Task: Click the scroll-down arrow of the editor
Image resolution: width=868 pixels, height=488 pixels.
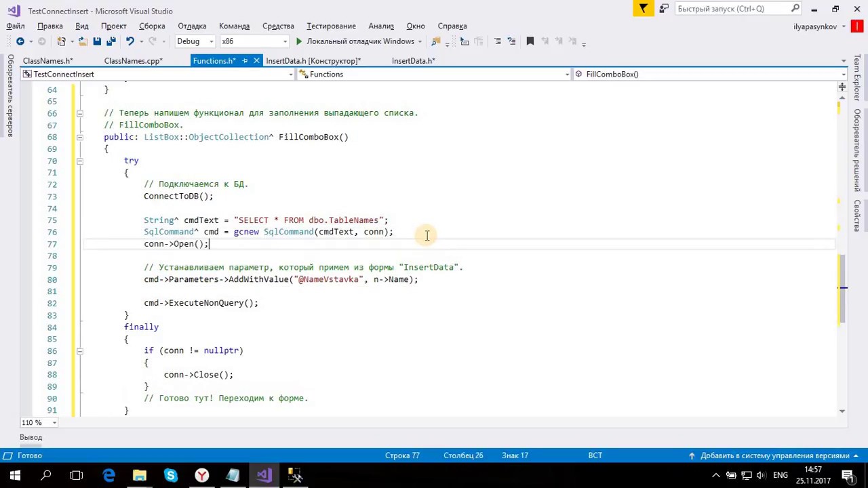Action: 842,411
